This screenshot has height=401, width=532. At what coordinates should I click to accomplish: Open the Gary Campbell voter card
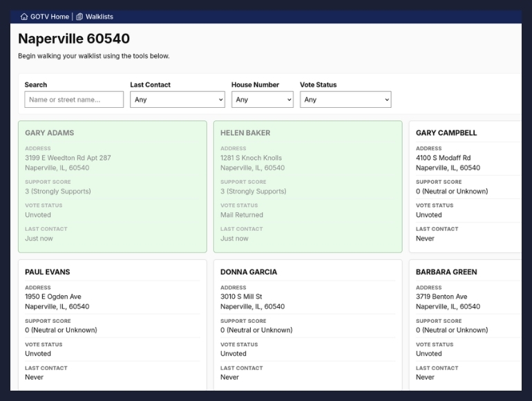pyautogui.click(x=465, y=187)
